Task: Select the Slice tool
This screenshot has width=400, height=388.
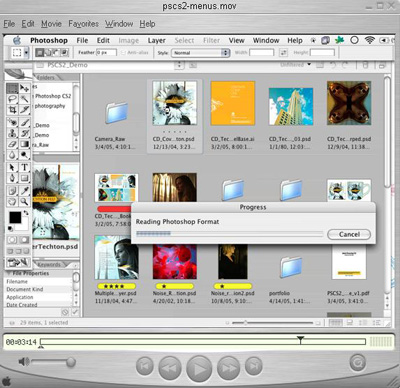Action: coord(24,109)
